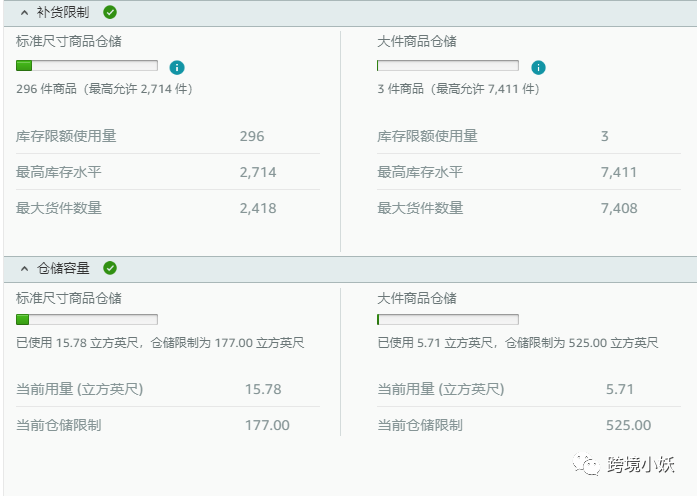Click the text "3 件商品（最高允许 7,411 件）"
Image resolution: width=697 pixels, height=496 pixels.
coord(459,89)
